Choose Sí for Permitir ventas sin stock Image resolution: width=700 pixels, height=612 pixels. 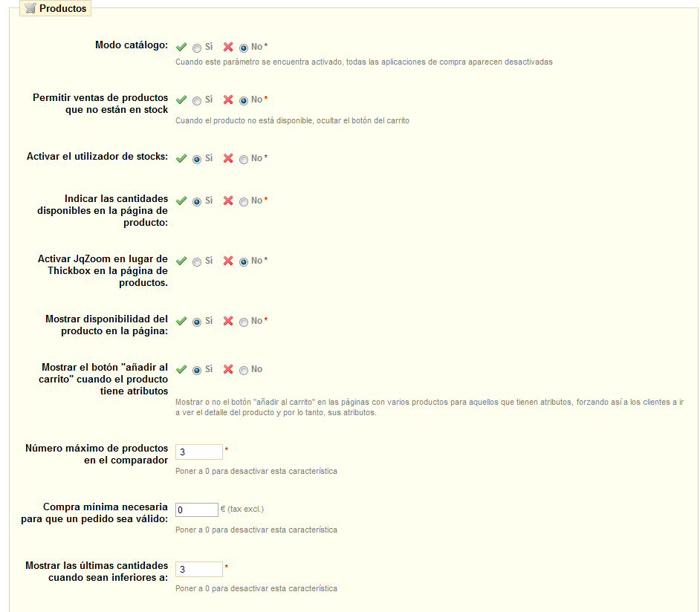click(197, 101)
